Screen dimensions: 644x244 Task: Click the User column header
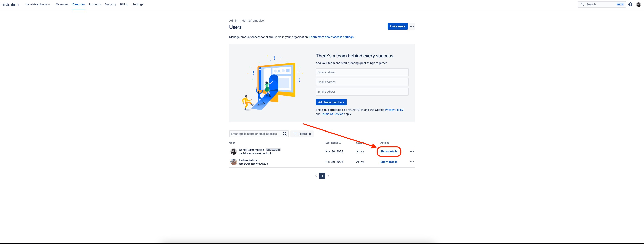pyautogui.click(x=232, y=143)
